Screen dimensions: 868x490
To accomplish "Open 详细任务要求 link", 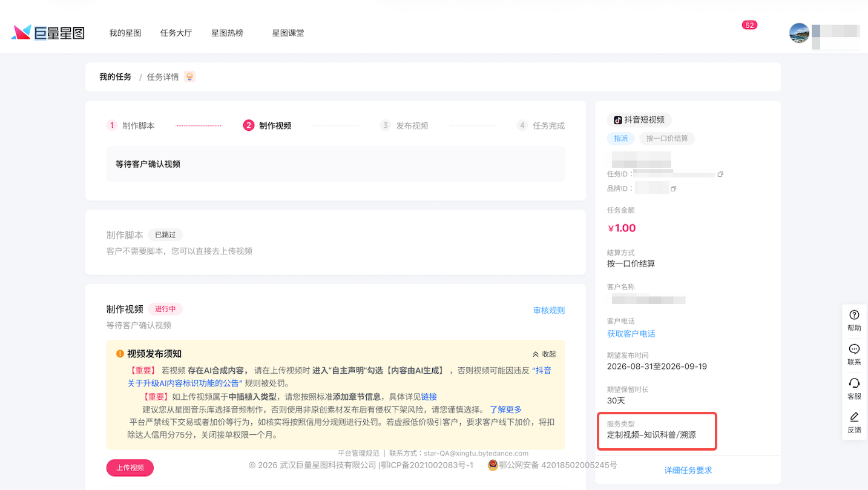I will coord(688,470).
